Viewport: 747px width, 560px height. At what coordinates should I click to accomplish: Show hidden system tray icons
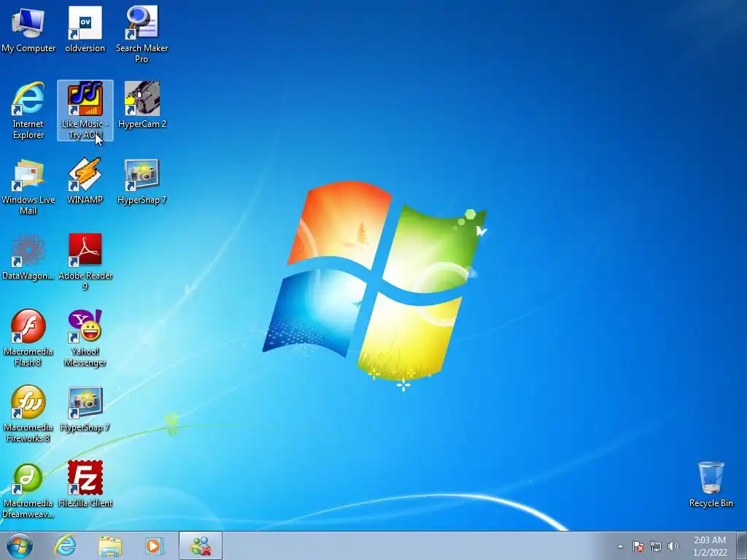620,546
